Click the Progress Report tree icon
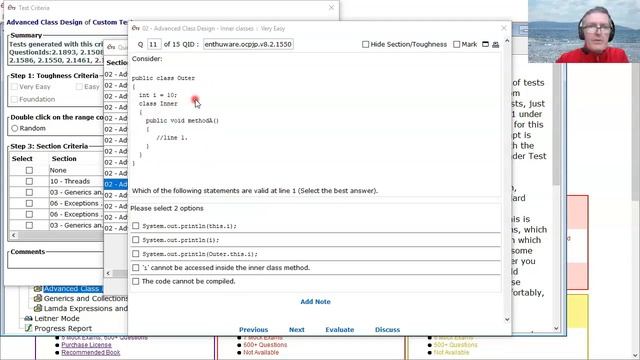The height and width of the screenshot is (360, 640). coord(28,328)
